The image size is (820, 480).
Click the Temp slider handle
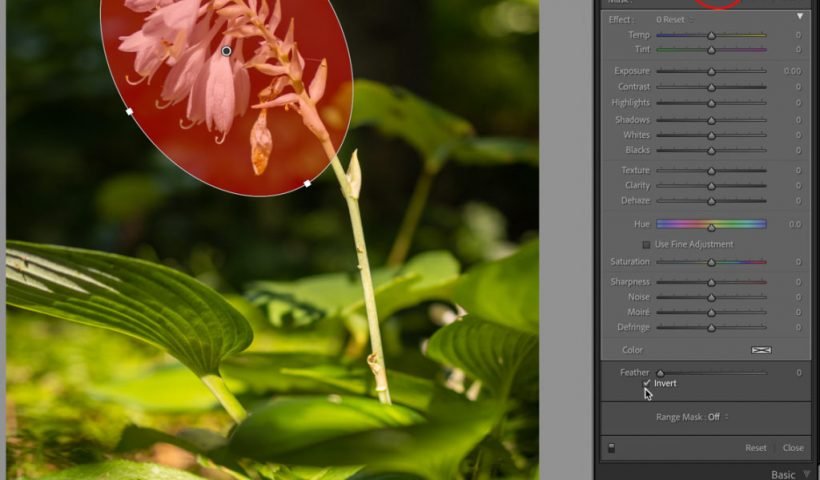711,36
